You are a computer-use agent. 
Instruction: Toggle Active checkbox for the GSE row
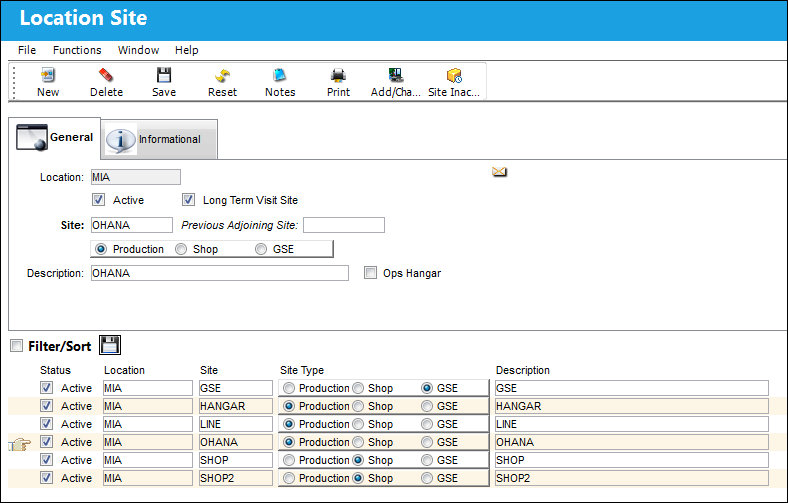point(46,388)
